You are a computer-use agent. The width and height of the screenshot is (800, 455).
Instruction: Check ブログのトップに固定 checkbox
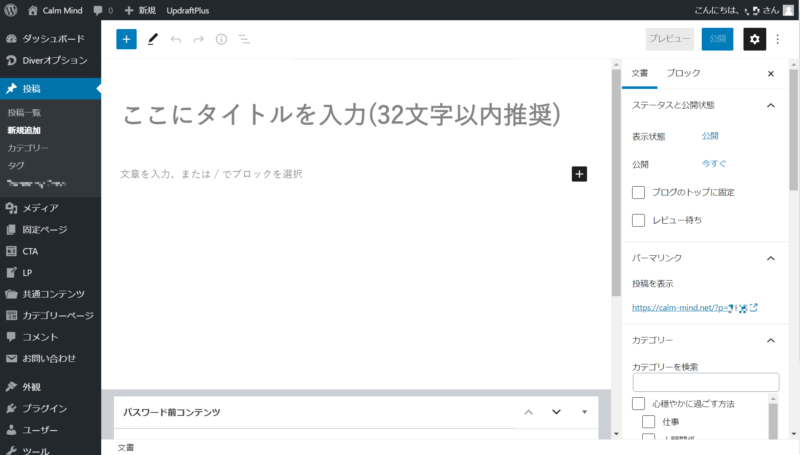click(638, 192)
